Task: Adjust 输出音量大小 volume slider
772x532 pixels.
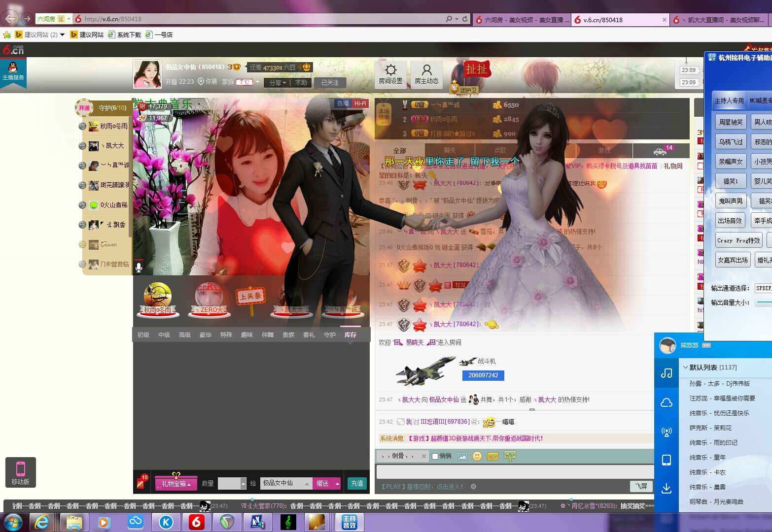Action: point(763,302)
